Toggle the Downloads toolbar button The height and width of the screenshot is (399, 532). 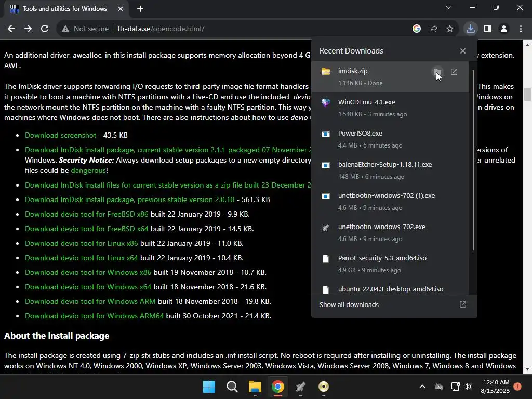pyautogui.click(x=471, y=29)
